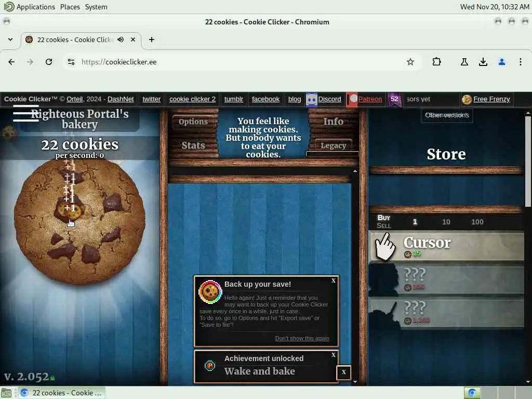Click the Chromium tray icon in the bottom-right panel
This screenshot has height=399, width=532.
(472, 393)
